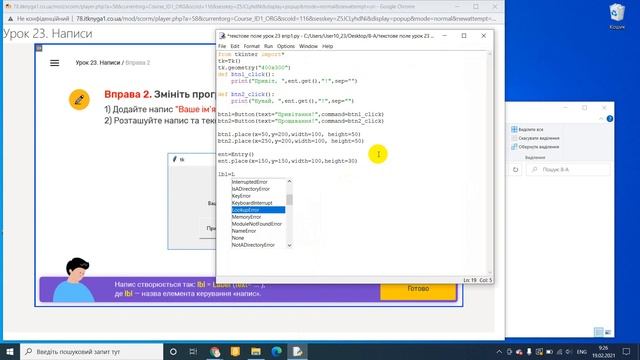640x360 pixels.
Task: Click the lbl=L code line
Action: point(227,174)
